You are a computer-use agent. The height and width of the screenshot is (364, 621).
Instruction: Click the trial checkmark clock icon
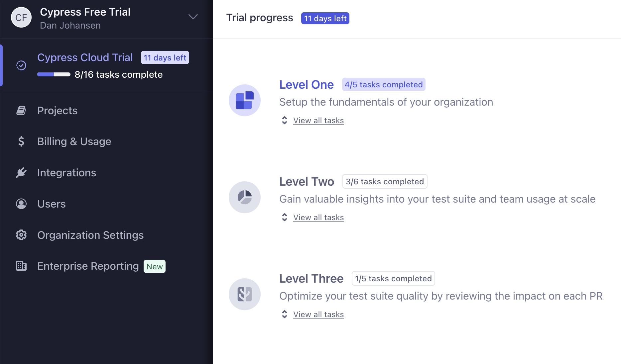coord(21,65)
